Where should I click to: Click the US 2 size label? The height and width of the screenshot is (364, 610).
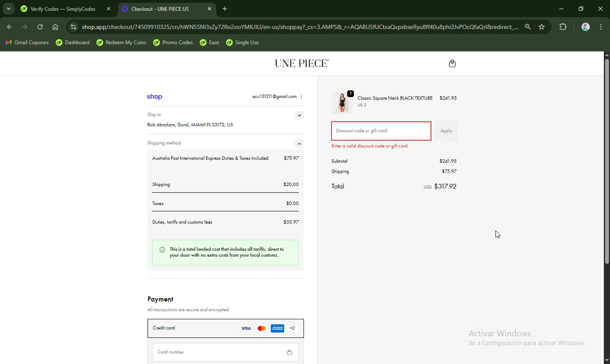362,105
